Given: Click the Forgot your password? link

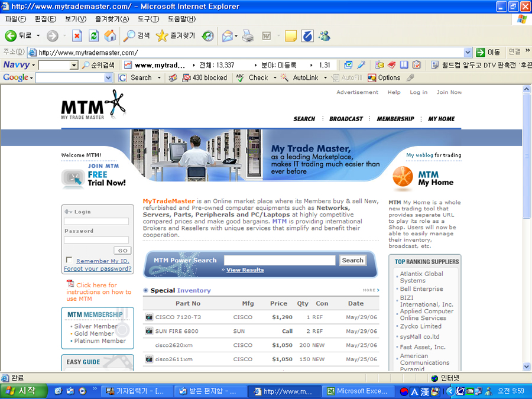Looking at the screenshot, I should pyautogui.click(x=98, y=268).
